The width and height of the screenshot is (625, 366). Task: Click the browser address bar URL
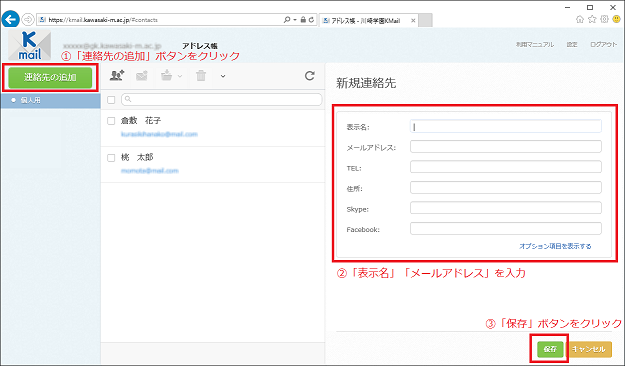[103, 20]
